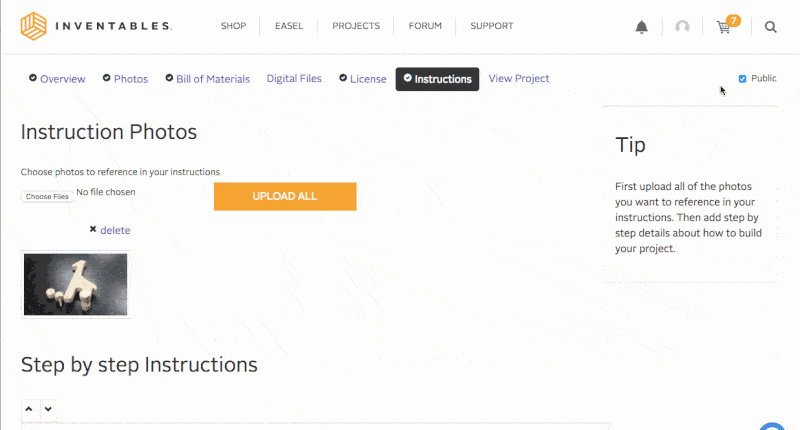Open the notifications bell
800x430 pixels.
(x=642, y=27)
